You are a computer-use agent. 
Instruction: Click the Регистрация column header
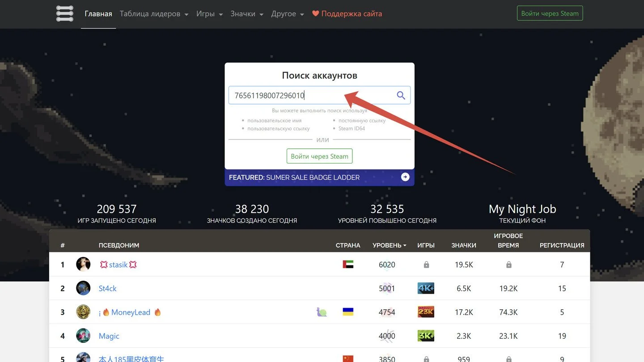(x=562, y=245)
